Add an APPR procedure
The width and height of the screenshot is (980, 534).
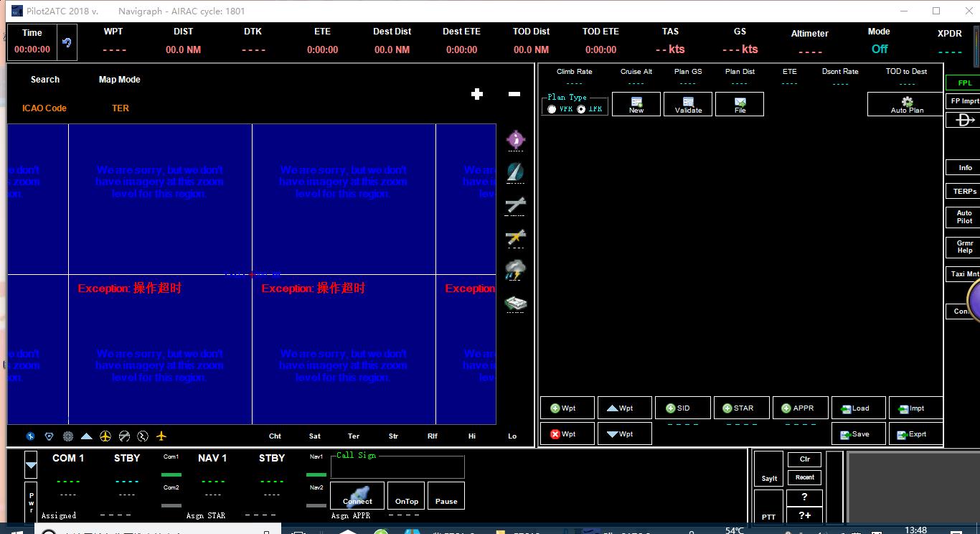[801, 408]
